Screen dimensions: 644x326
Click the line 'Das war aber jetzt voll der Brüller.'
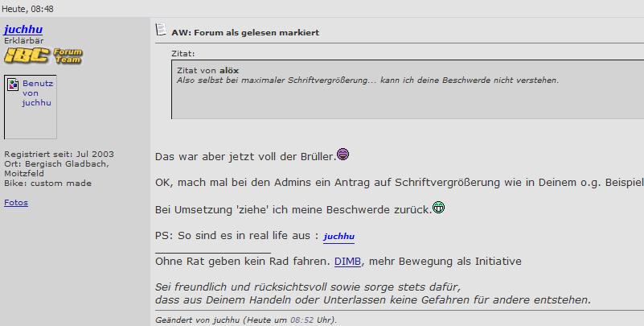pos(245,157)
